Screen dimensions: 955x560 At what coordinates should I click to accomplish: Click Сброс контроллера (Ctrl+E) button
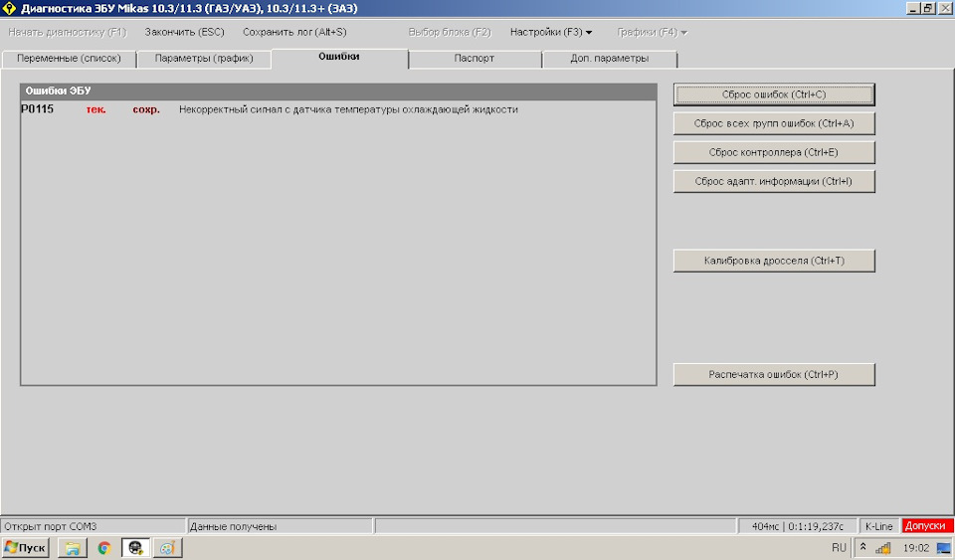pos(774,153)
